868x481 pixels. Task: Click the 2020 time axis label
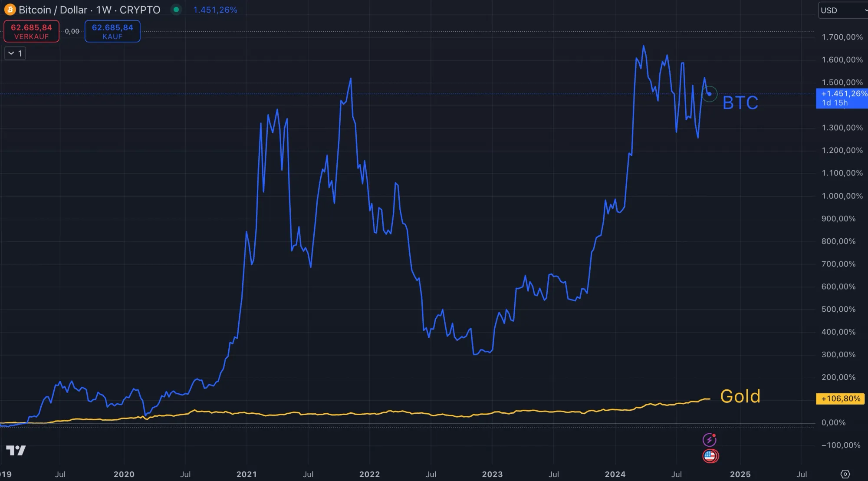coord(124,474)
